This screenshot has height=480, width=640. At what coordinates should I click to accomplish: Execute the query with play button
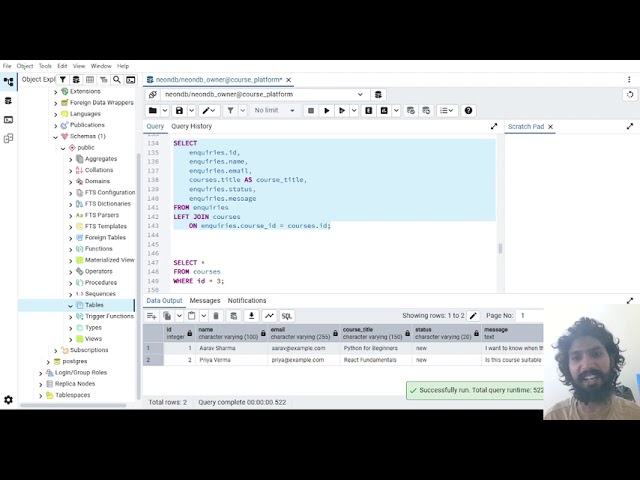327,111
